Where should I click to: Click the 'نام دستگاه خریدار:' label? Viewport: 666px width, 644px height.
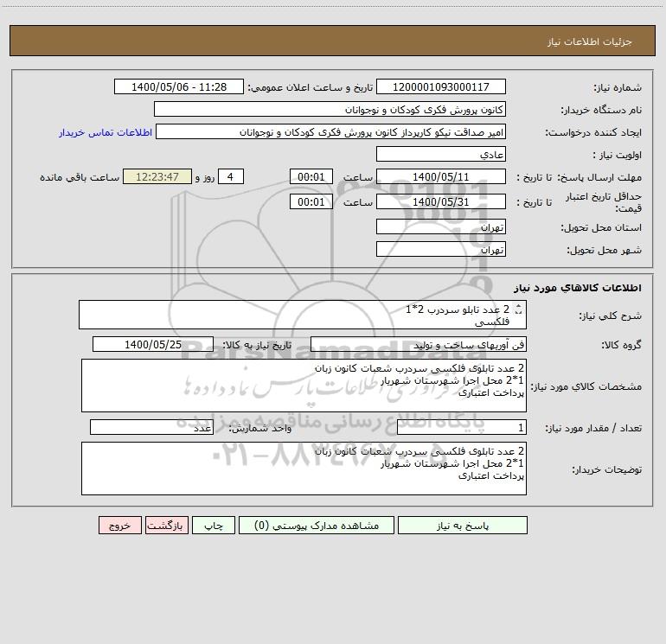[x=601, y=110]
